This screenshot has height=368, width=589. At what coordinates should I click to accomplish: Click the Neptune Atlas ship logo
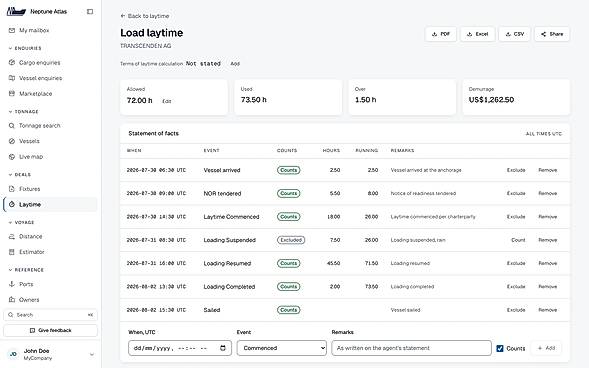click(x=16, y=12)
